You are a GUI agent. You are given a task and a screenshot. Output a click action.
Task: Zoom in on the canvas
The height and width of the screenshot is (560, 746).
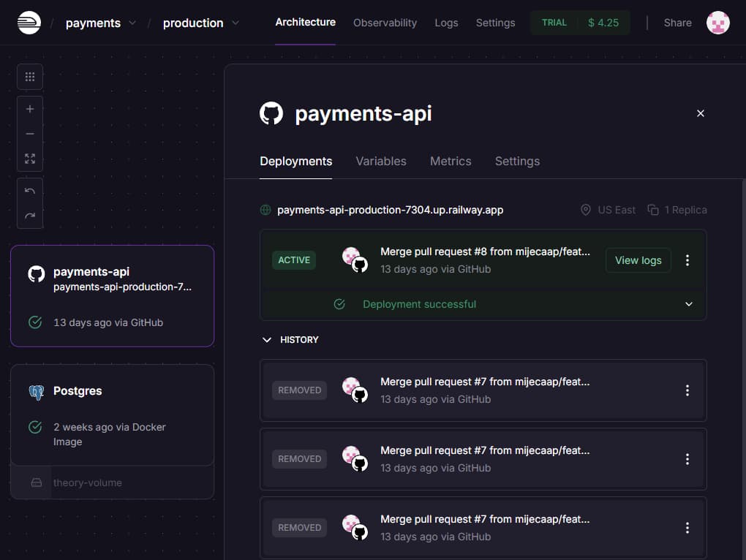30,109
